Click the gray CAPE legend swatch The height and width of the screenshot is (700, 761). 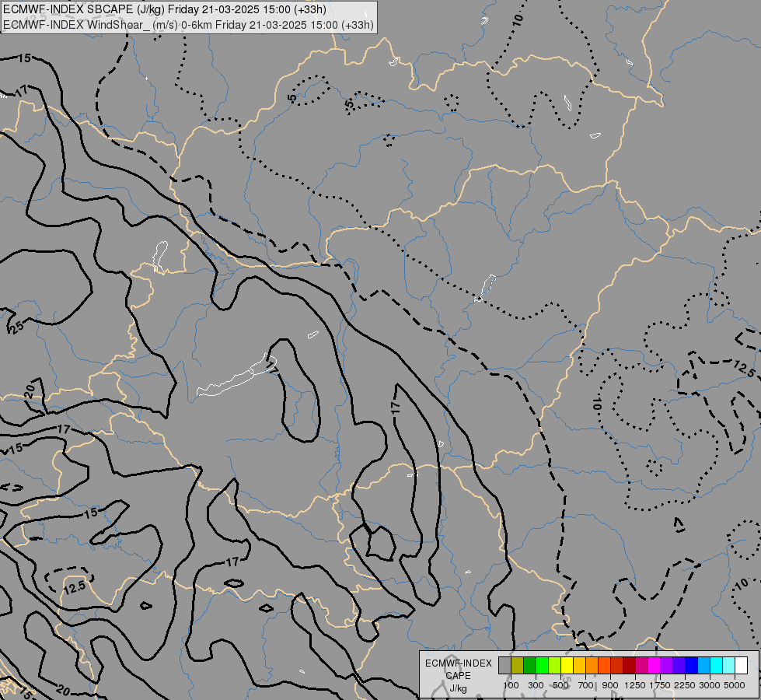tap(504, 665)
